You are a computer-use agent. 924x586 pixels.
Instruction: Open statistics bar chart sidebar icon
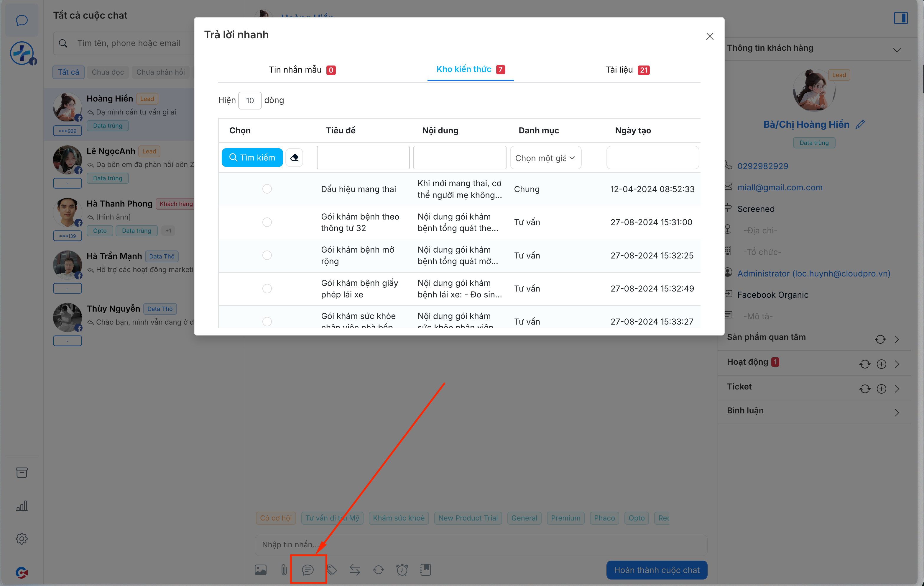point(22,506)
